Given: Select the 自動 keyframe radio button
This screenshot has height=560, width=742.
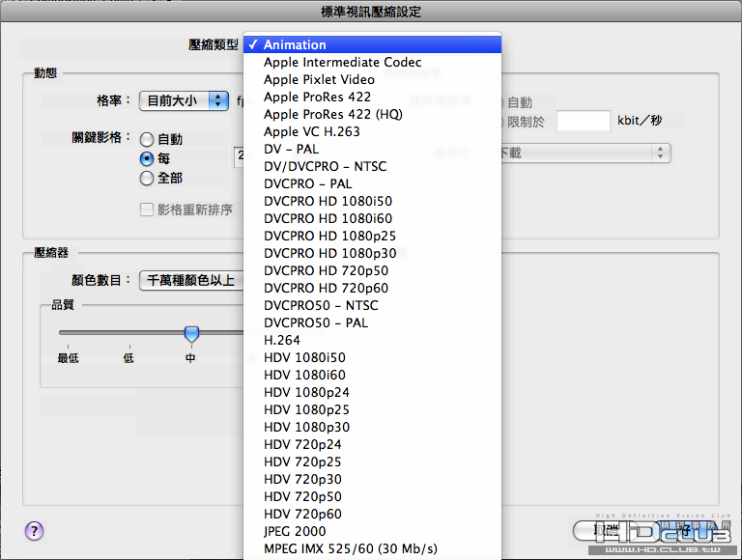Looking at the screenshot, I should (147, 140).
